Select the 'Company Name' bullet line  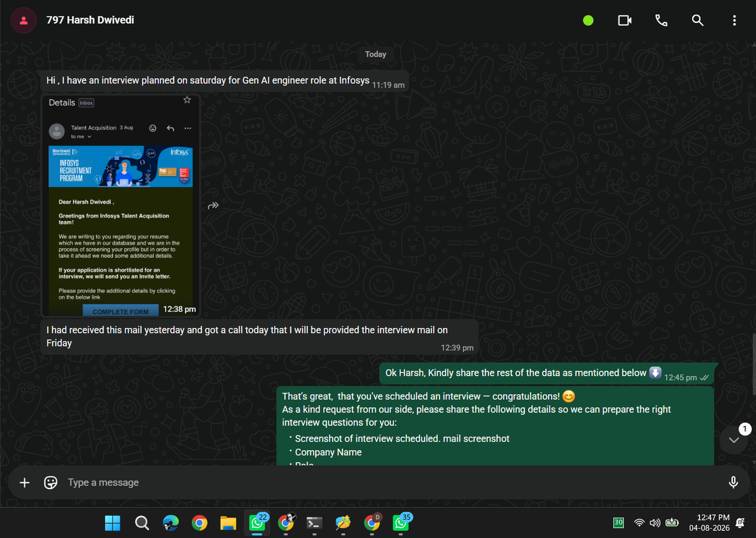tap(328, 452)
